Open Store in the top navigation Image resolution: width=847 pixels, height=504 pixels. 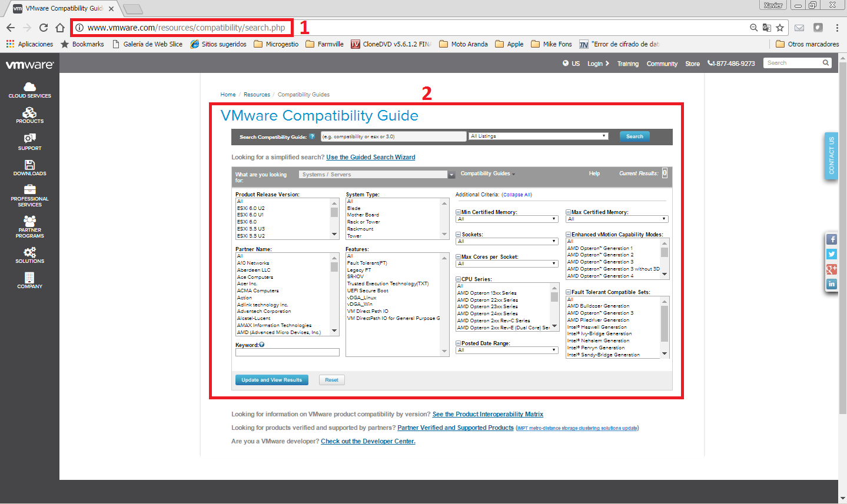tap(693, 64)
